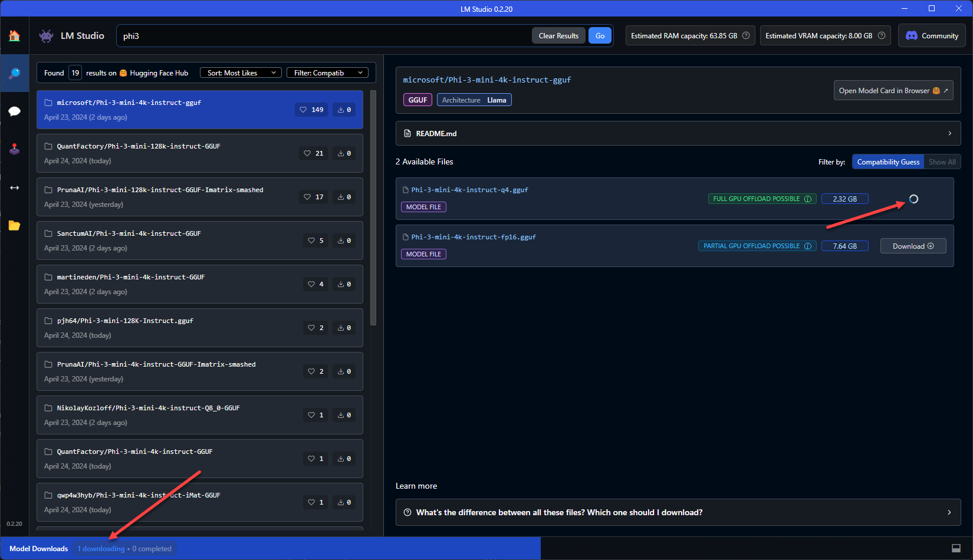Open Model Card in Browser
Screen dimensions: 973x560
[x=893, y=91]
